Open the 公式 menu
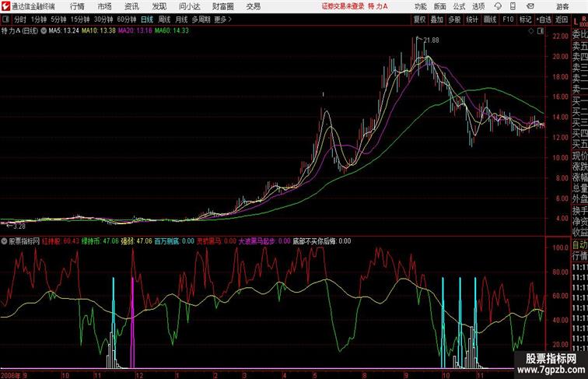This screenshot has height=379, width=588. pos(459,6)
